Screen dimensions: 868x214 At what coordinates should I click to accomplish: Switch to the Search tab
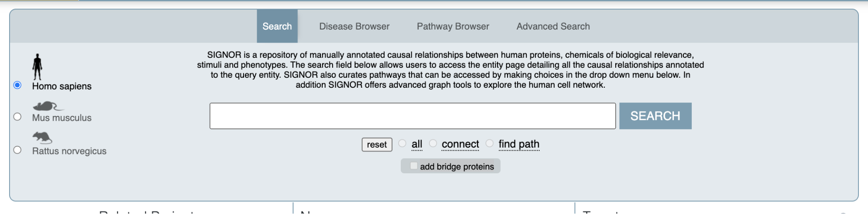277,26
